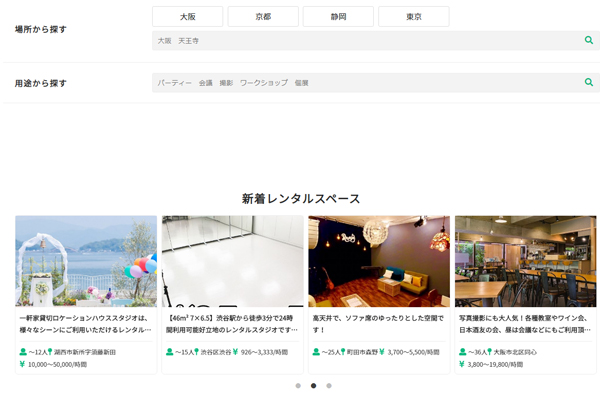600x395 pixels.
Task: Open the cafe dining space photo
Action: (526, 261)
